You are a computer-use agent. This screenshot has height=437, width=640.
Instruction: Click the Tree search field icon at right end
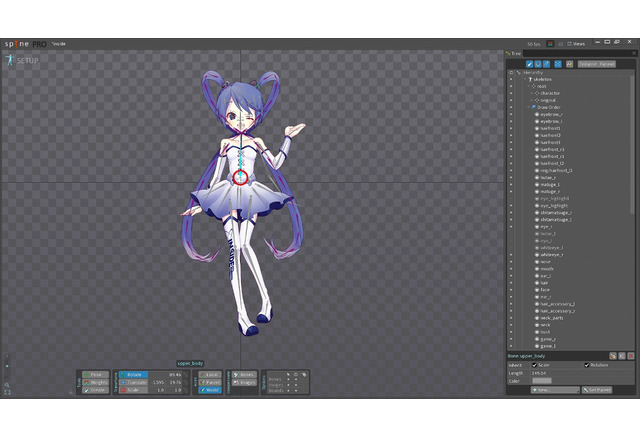click(x=634, y=53)
